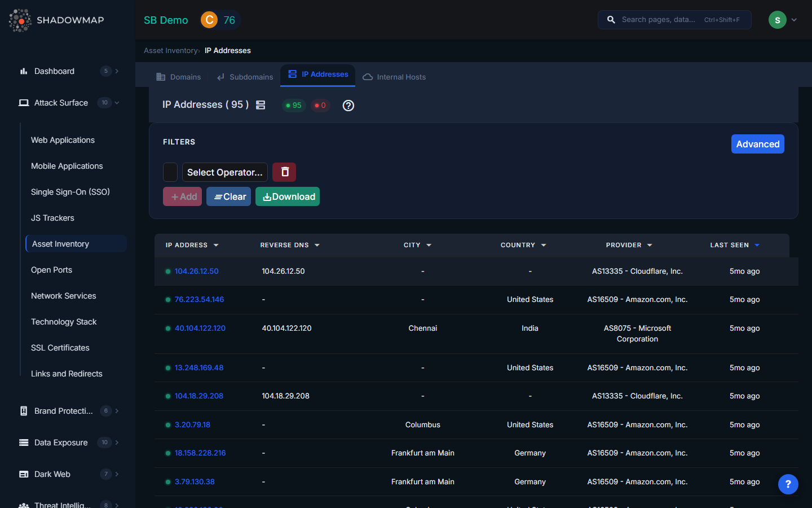The width and height of the screenshot is (812, 508).
Task: Click the Download button
Action: coord(288,196)
